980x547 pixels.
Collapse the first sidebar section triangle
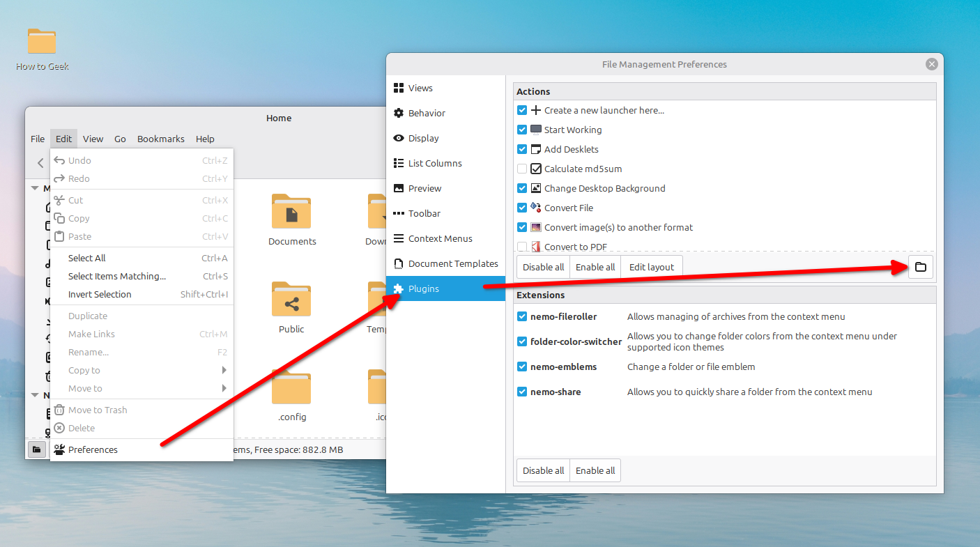34,188
